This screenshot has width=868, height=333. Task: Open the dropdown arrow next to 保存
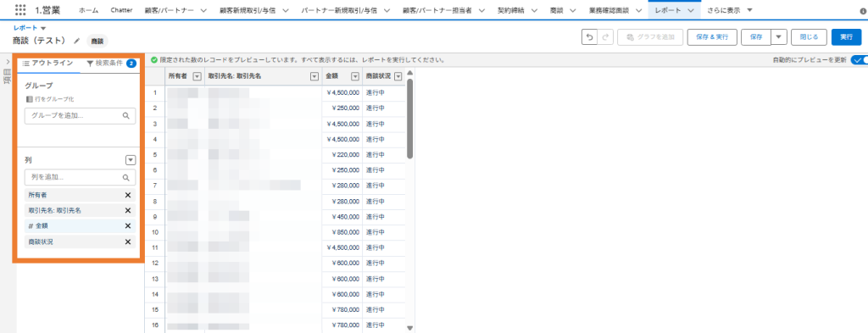(x=780, y=37)
